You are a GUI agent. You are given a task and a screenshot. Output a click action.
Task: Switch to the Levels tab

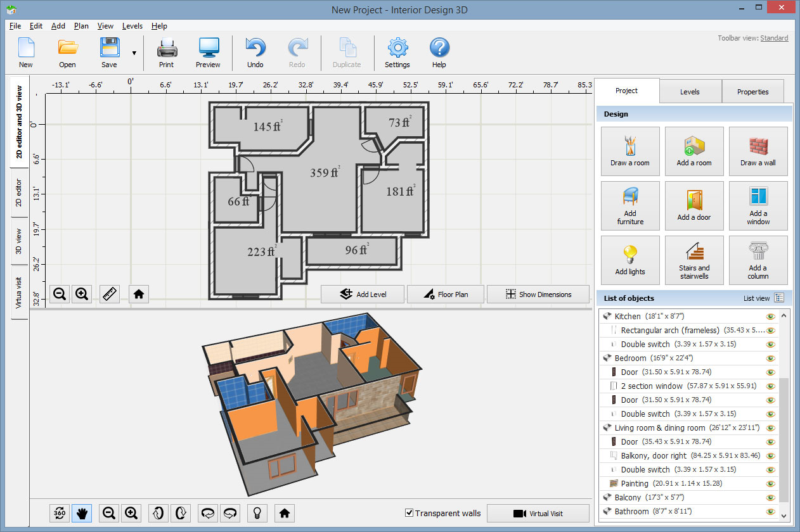click(x=690, y=91)
